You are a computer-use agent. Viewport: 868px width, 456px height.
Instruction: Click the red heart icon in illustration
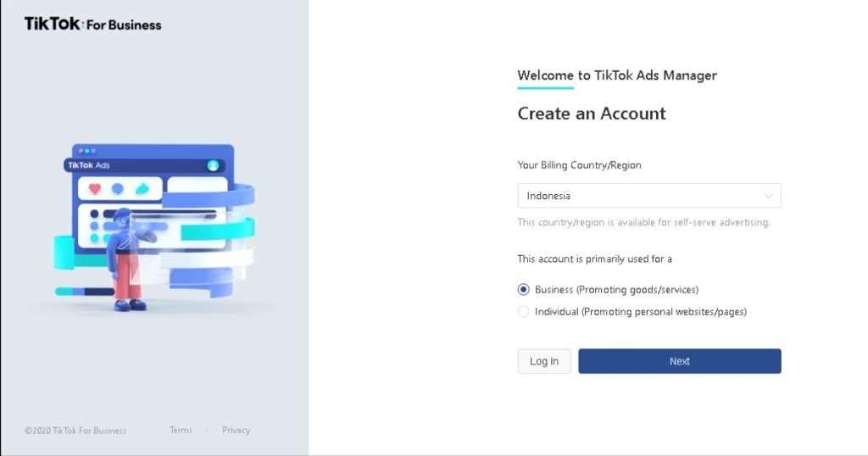coord(95,188)
